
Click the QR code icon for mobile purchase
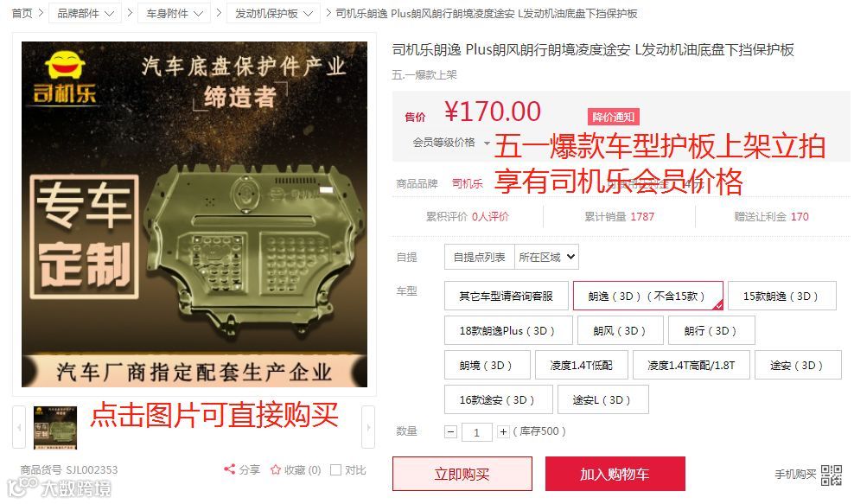pyautogui.click(x=832, y=475)
